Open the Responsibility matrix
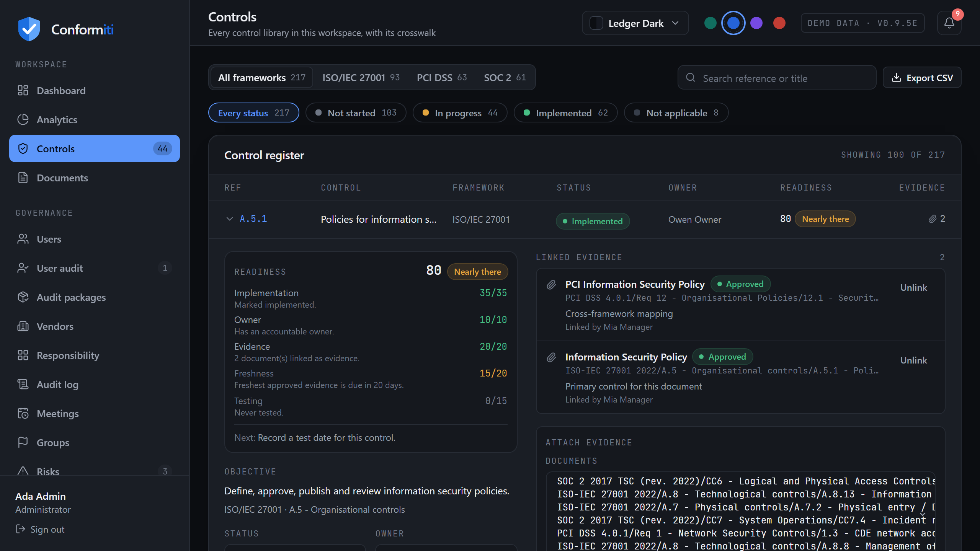 coord(95,355)
